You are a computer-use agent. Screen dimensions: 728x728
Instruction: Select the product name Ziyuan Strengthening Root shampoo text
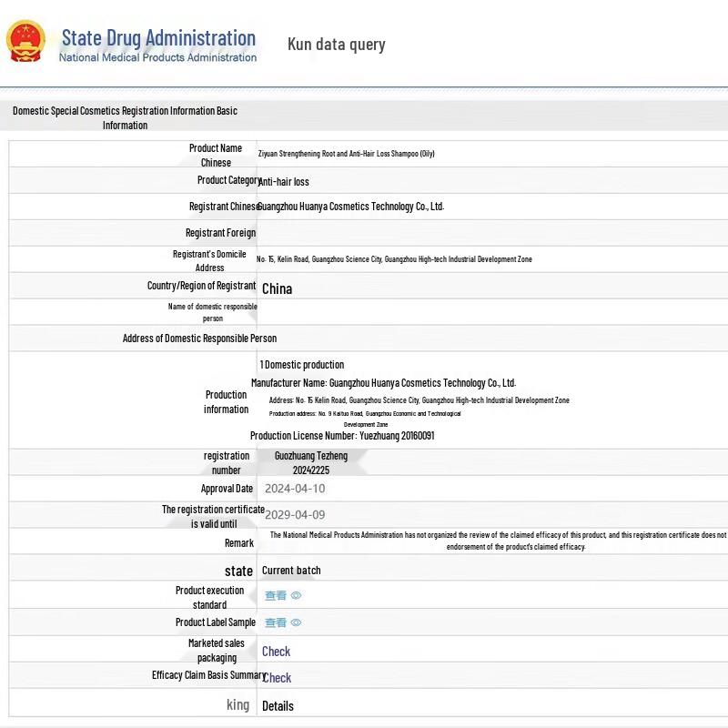(x=347, y=154)
